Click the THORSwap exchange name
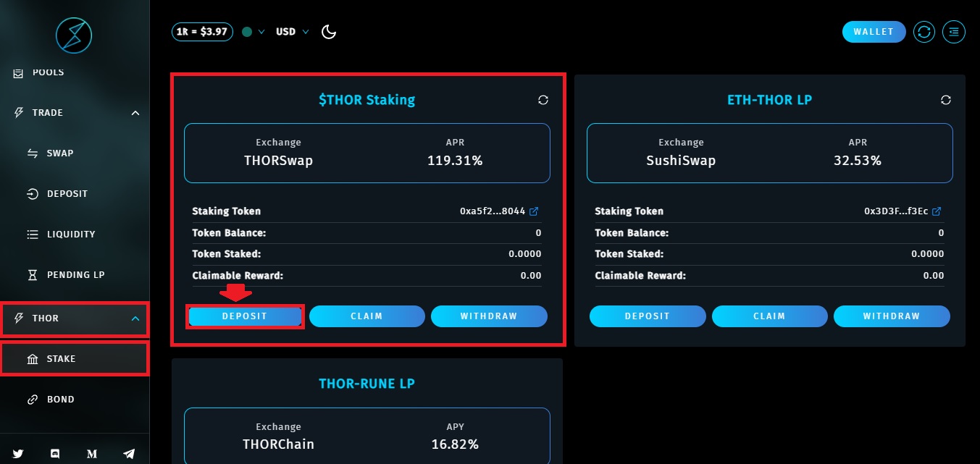 tap(278, 161)
